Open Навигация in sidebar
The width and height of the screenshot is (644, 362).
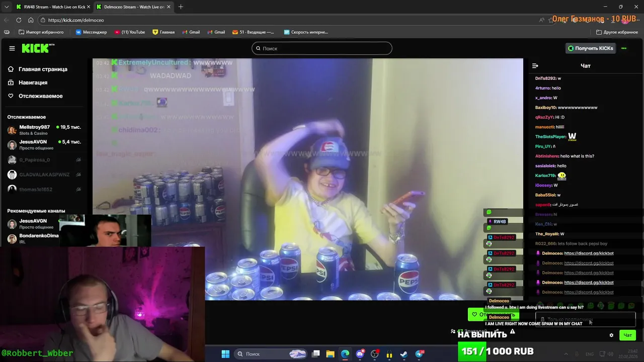pos(33,82)
